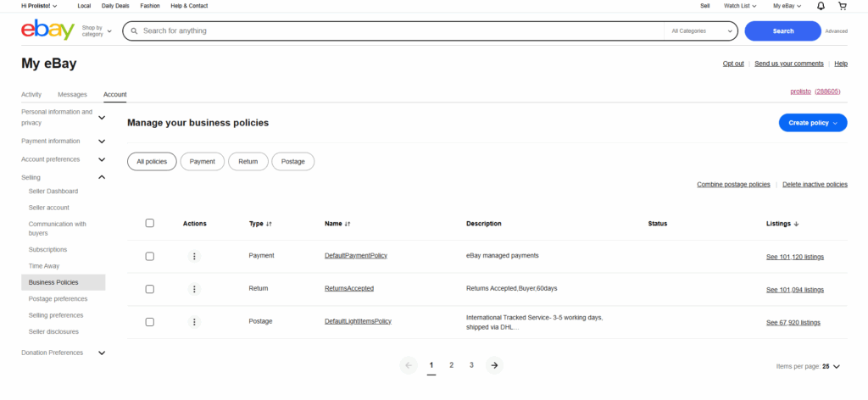
Task: Open Time Away in sidebar
Action: (x=44, y=266)
